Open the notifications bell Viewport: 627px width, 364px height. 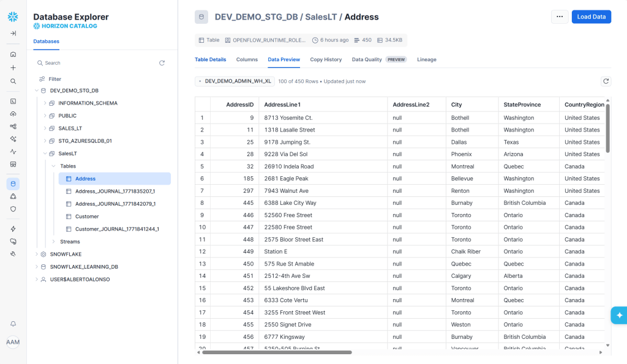coord(13,324)
